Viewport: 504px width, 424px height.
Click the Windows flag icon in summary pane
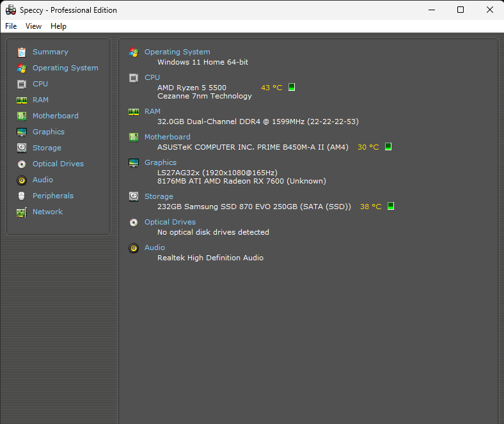(x=134, y=52)
